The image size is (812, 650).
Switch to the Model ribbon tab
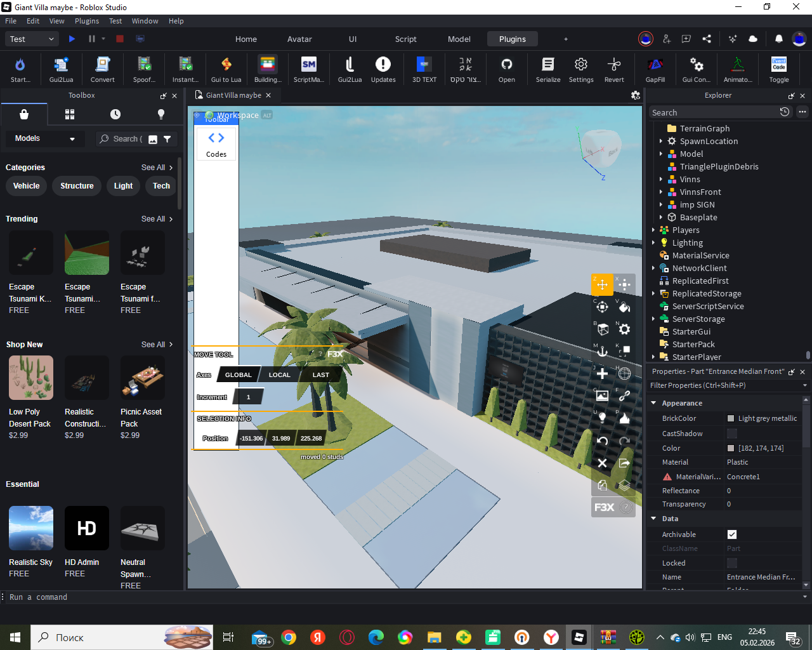[x=459, y=39]
